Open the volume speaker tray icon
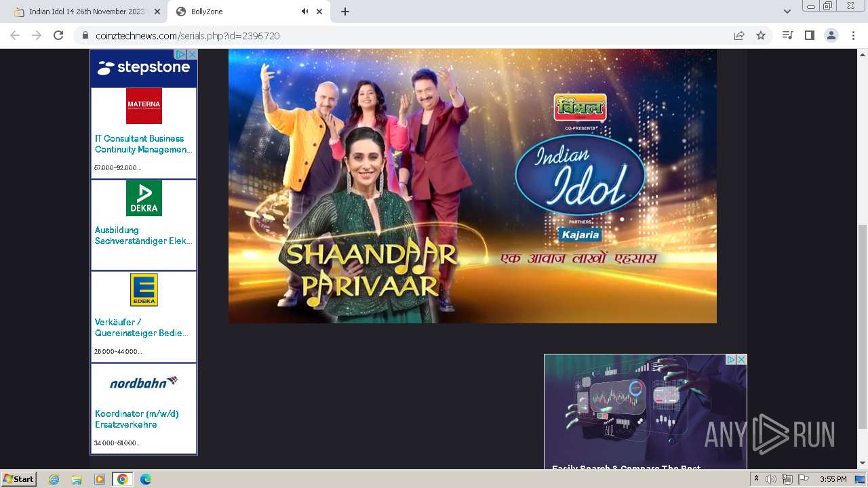Screen dimensions: 868x488 pos(771,479)
